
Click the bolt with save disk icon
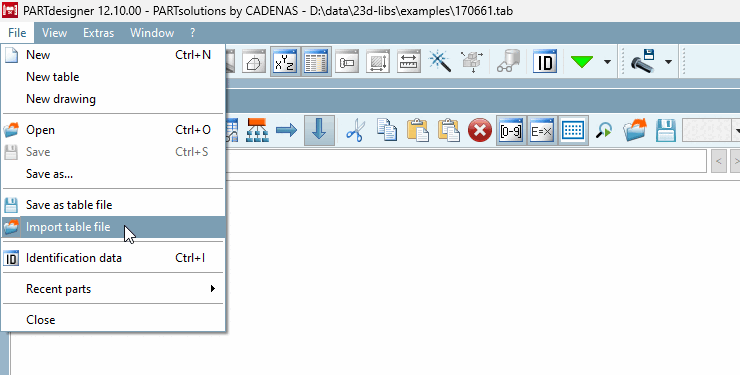click(x=643, y=61)
